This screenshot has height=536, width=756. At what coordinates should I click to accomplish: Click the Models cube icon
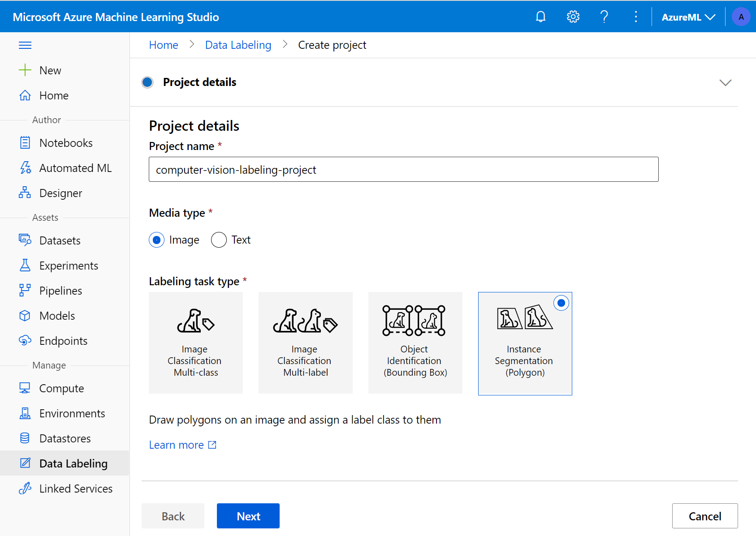(25, 316)
